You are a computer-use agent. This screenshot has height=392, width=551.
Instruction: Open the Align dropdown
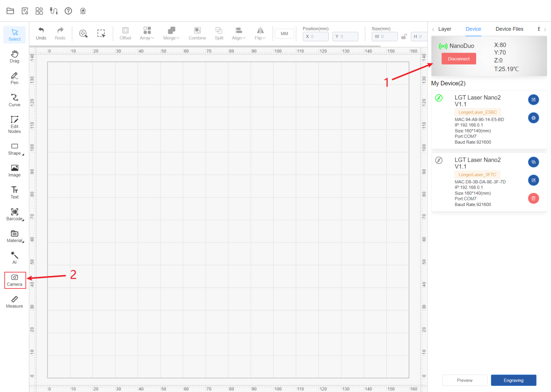[x=238, y=33]
